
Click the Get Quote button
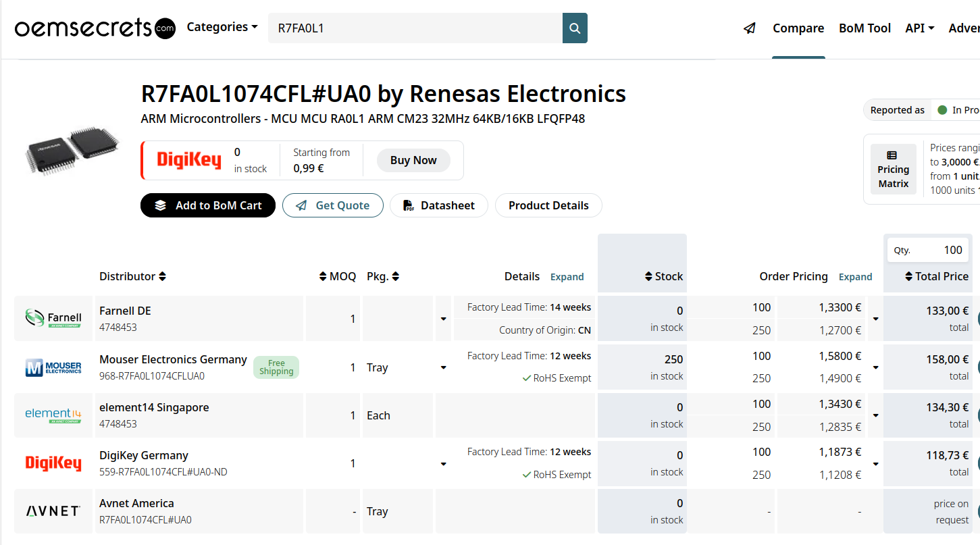(333, 205)
